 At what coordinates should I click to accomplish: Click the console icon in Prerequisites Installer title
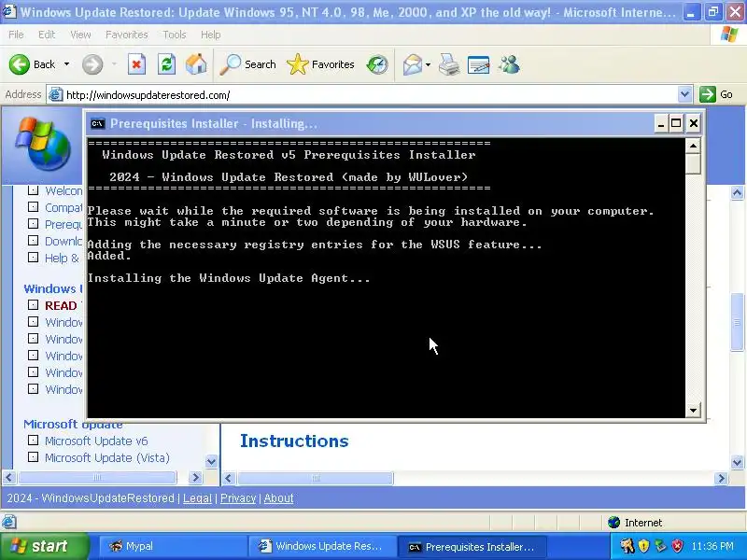click(x=98, y=124)
